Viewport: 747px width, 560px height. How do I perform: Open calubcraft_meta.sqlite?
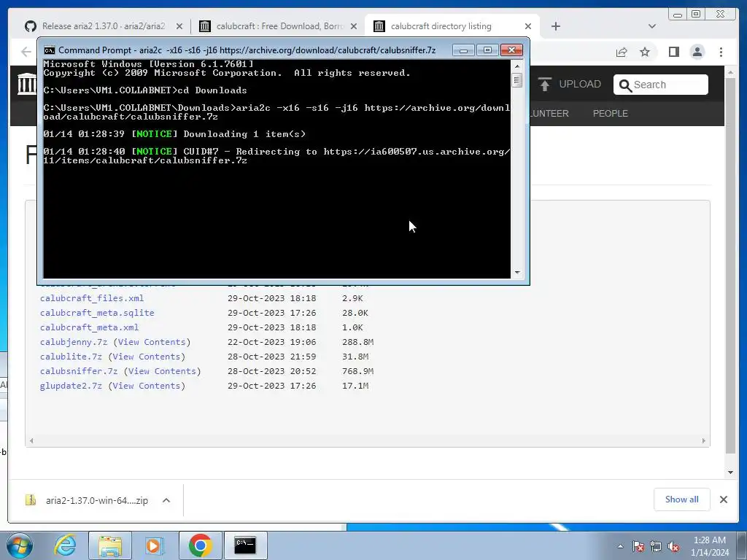click(x=97, y=313)
